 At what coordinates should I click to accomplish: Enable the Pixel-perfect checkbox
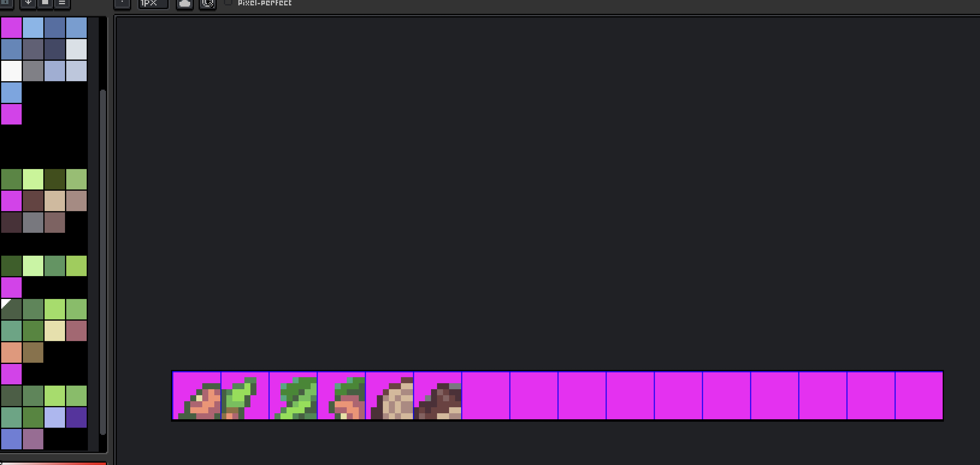[228, 3]
